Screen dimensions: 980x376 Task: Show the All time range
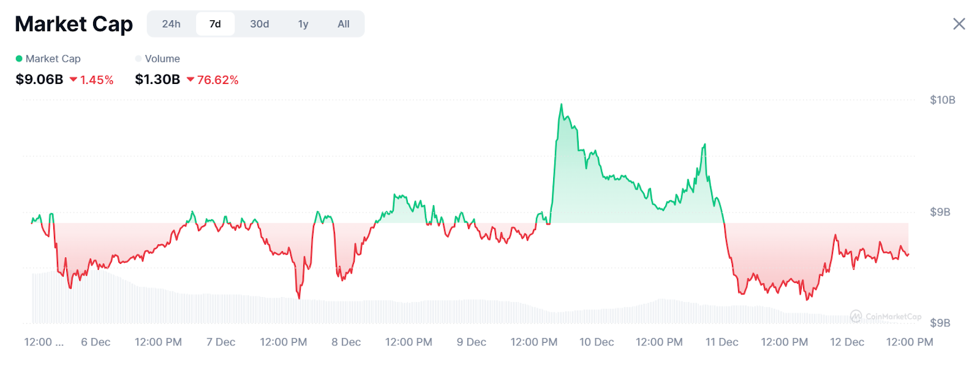(x=344, y=24)
